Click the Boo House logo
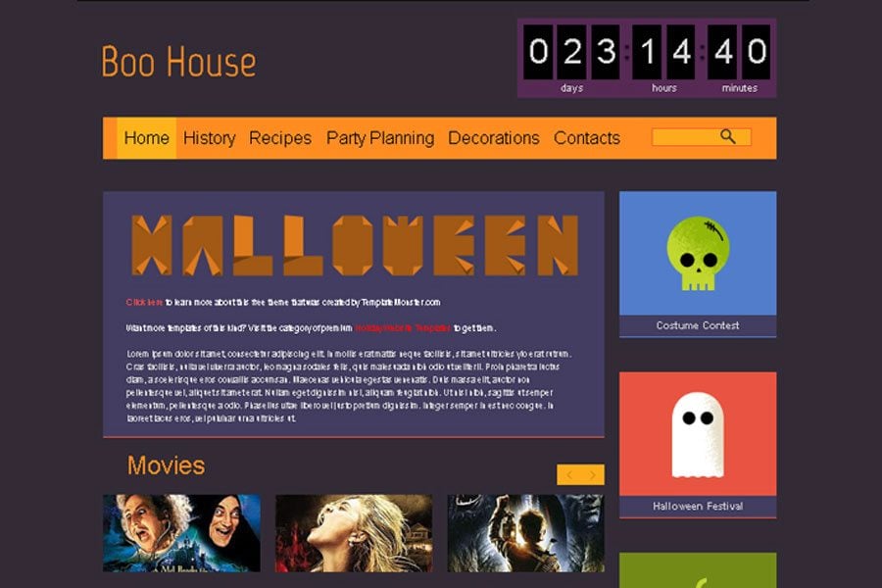Screen dimensions: 882x588 179,62
